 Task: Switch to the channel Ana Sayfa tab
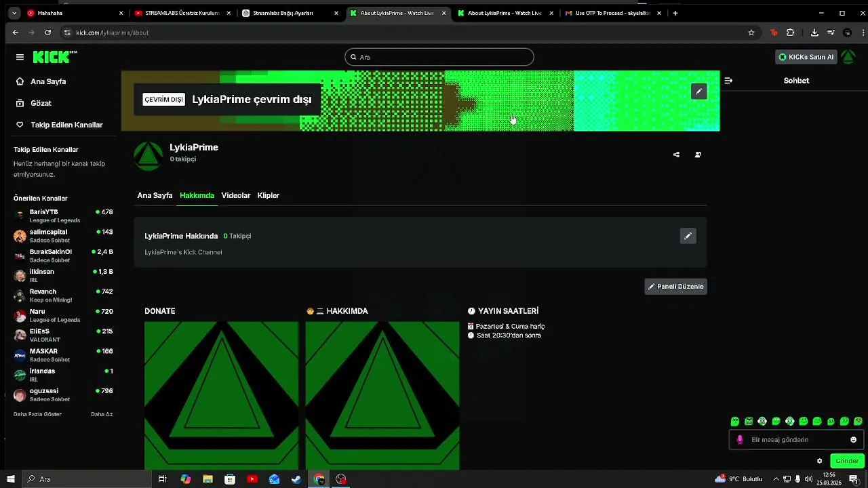point(155,195)
